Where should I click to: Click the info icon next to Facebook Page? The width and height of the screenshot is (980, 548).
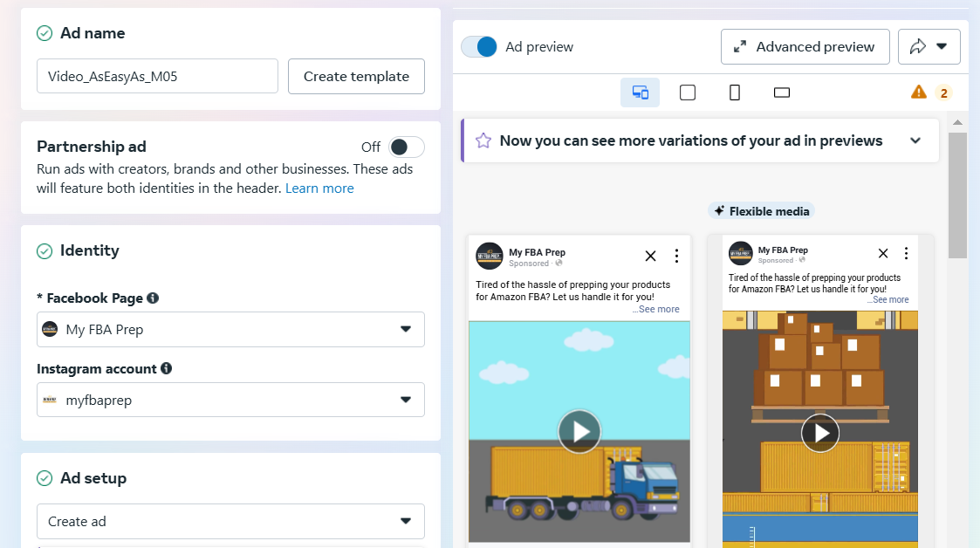(153, 298)
